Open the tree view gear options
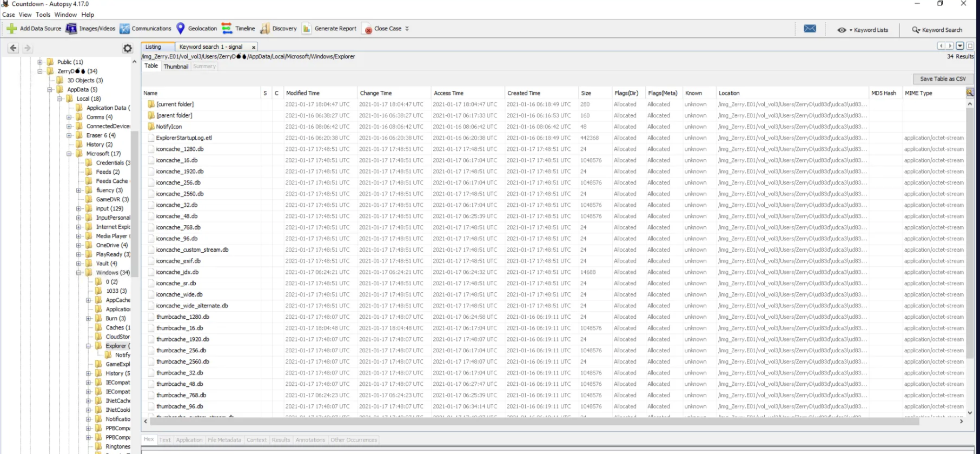The height and width of the screenshot is (454, 980). click(x=127, y=48)
